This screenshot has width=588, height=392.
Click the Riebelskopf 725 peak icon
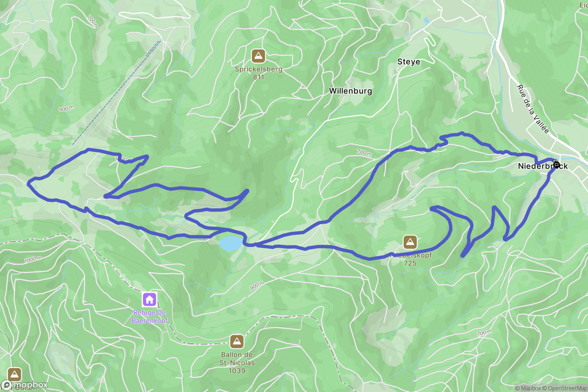(410, 242)
